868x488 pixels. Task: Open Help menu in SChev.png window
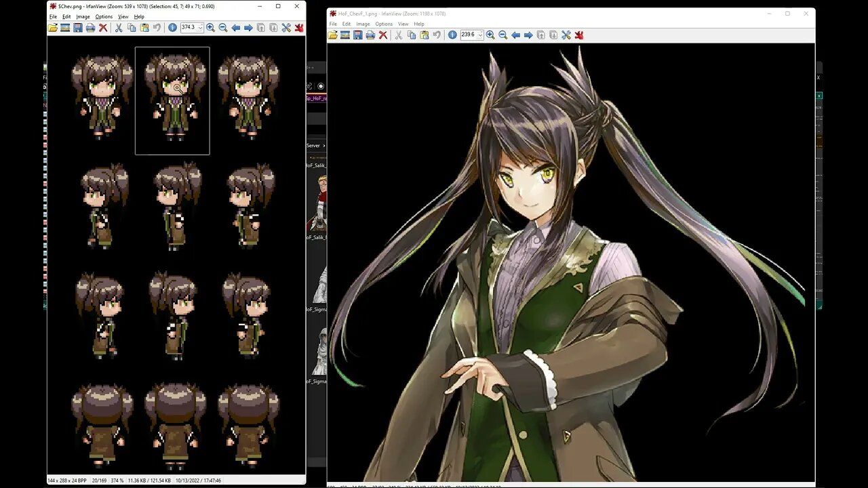pyautogui.click(x=139, y=16)
